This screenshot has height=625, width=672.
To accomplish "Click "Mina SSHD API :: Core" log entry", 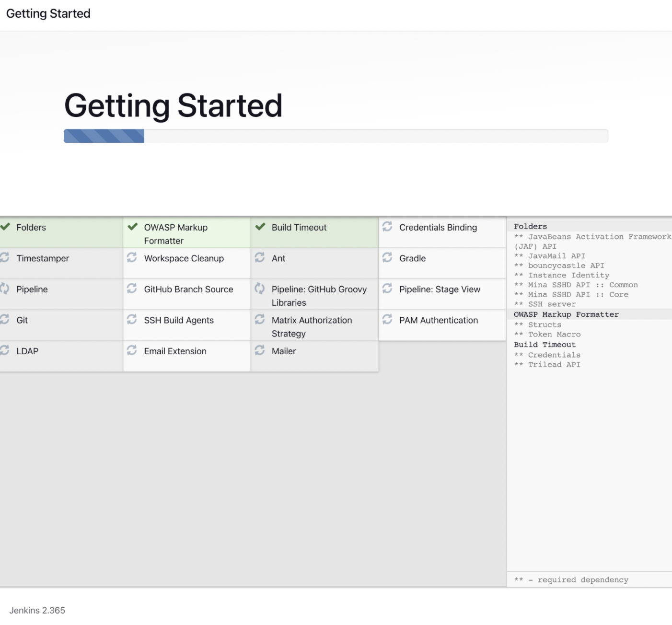I will tap(578, 294).
